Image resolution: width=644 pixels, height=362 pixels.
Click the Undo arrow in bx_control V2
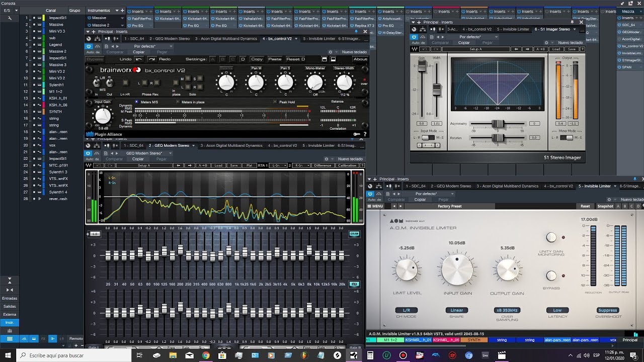click(x=139, y=59)
